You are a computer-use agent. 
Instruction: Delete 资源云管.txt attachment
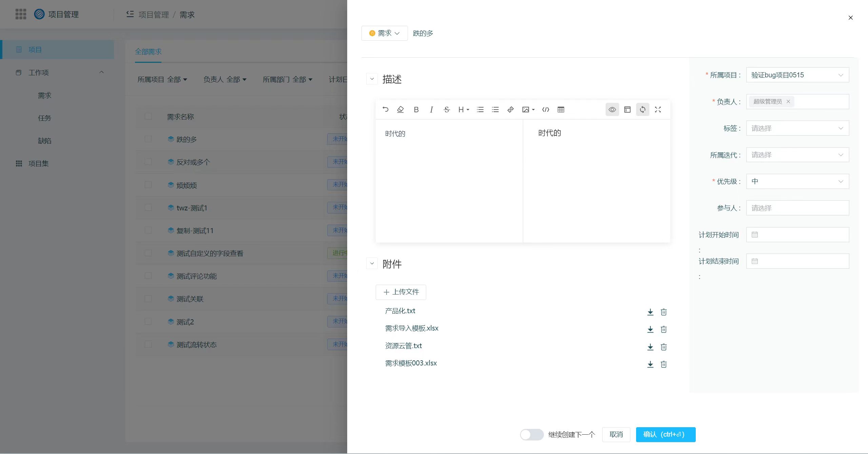[664, 347]
